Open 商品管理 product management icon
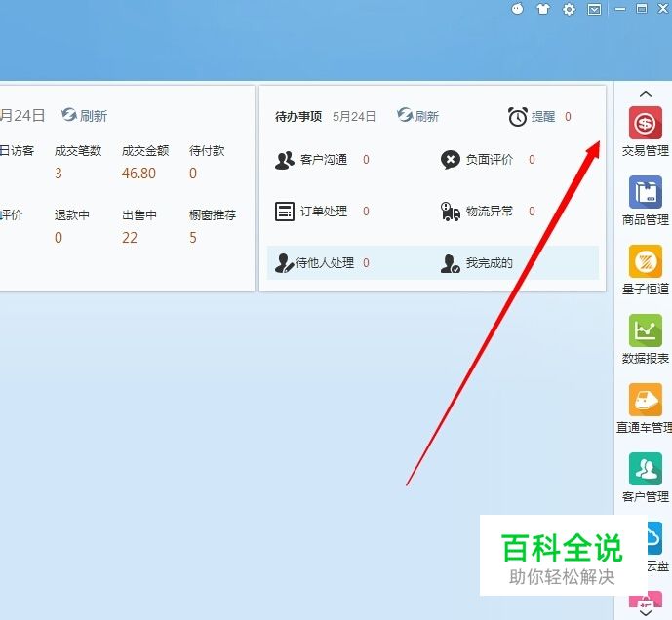Viewport: 672px width, 620px height. click(645, 192)
